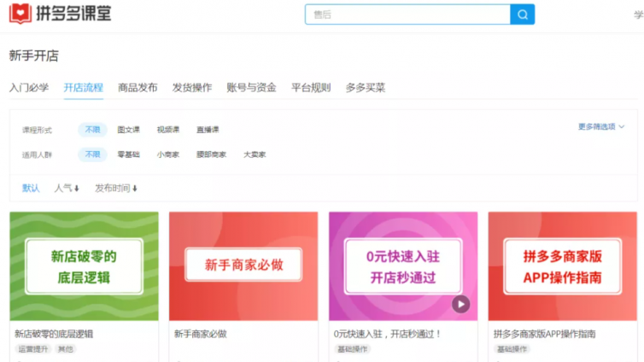Select 不限 for 适用人群 filter
This screenshot has width=644, height=362.
92,155
